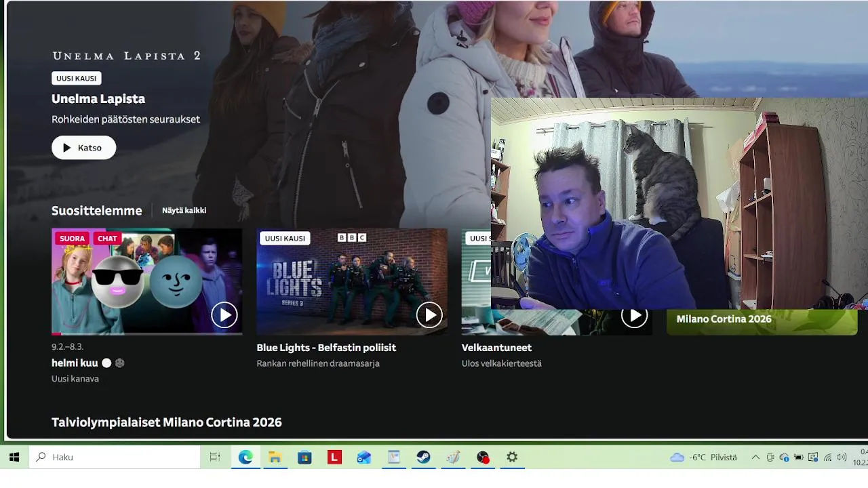Viewport: 868px width, 488px height.
Task: Focus the Haku taskbar search box
Action: (115, 457)
